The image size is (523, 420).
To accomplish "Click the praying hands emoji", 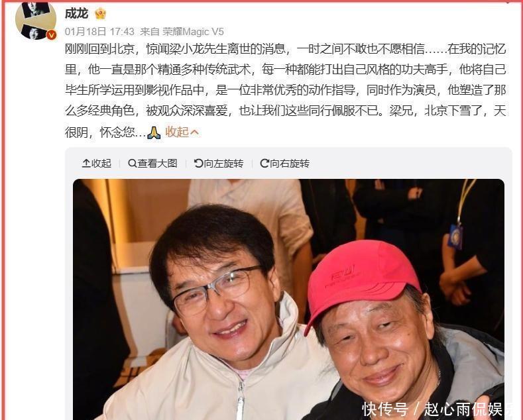I will 154,132.
